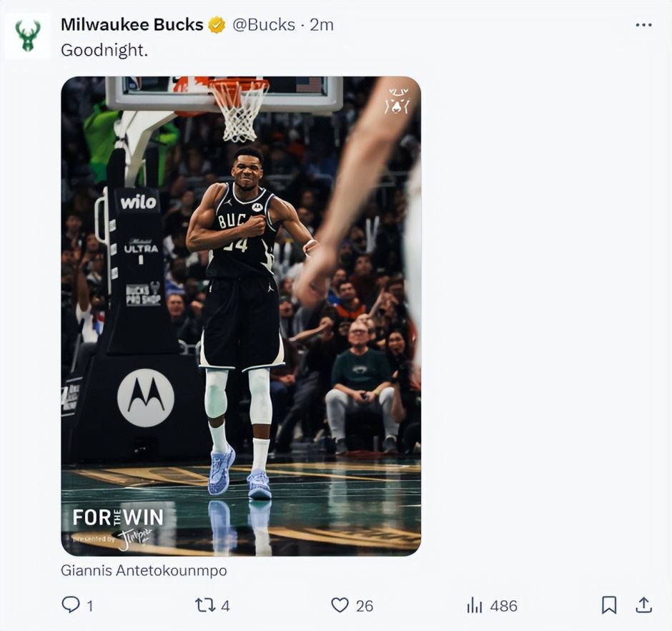Click the reply count of 1
The image size is (672, 631).
[90, 606]
